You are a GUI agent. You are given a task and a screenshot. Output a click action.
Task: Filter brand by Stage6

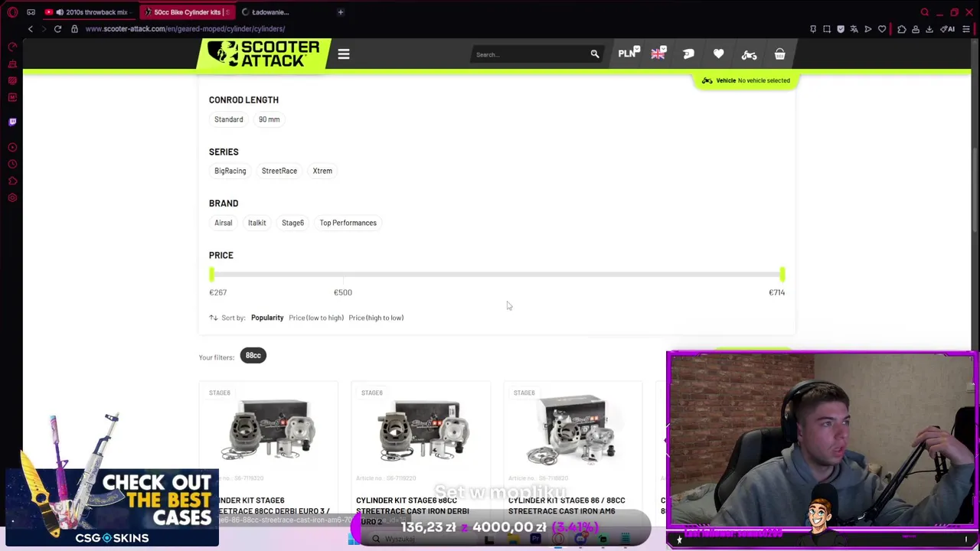pyautogui.click(x=292, y=223)
